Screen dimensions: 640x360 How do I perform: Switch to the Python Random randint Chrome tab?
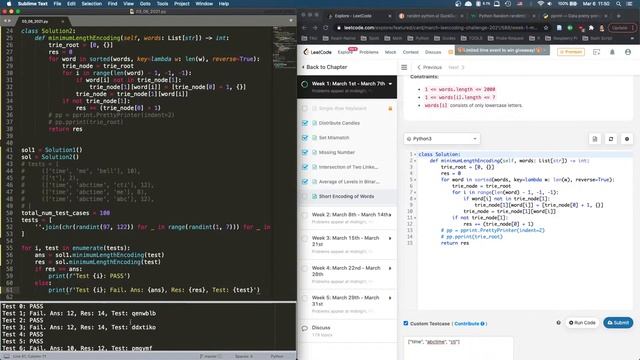pos(503,16)
